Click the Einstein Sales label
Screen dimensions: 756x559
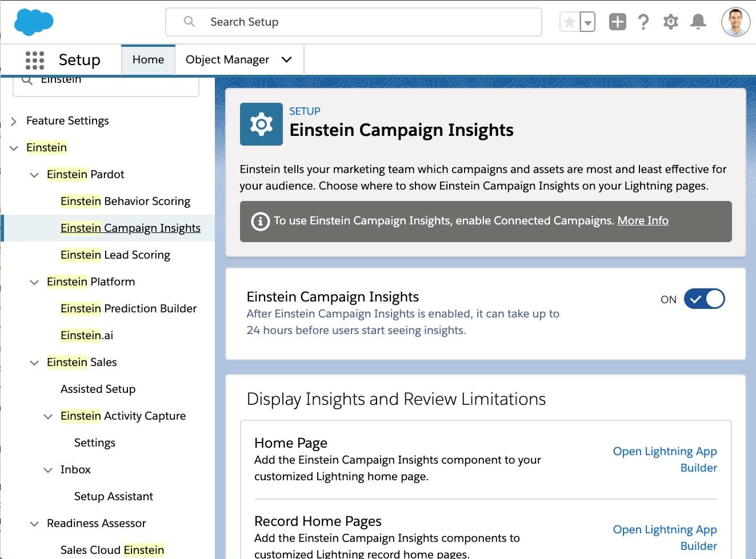point(82,362)
